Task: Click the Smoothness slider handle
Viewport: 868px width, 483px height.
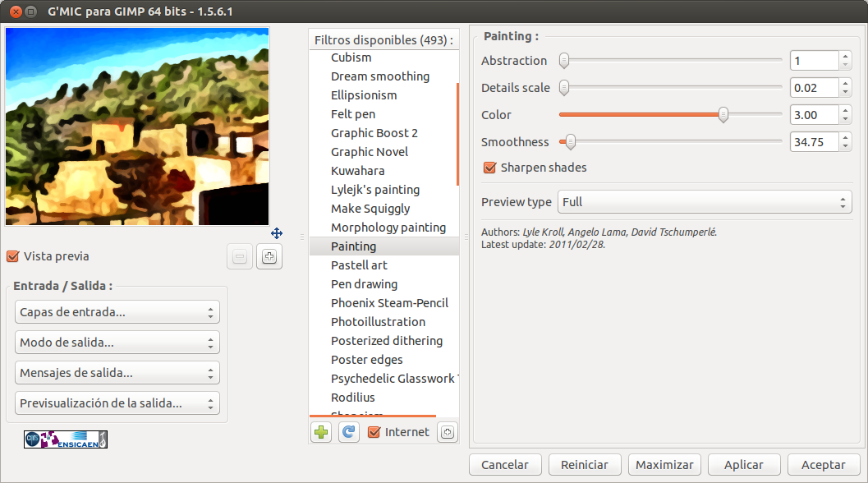Action: (x=570, y=142)
